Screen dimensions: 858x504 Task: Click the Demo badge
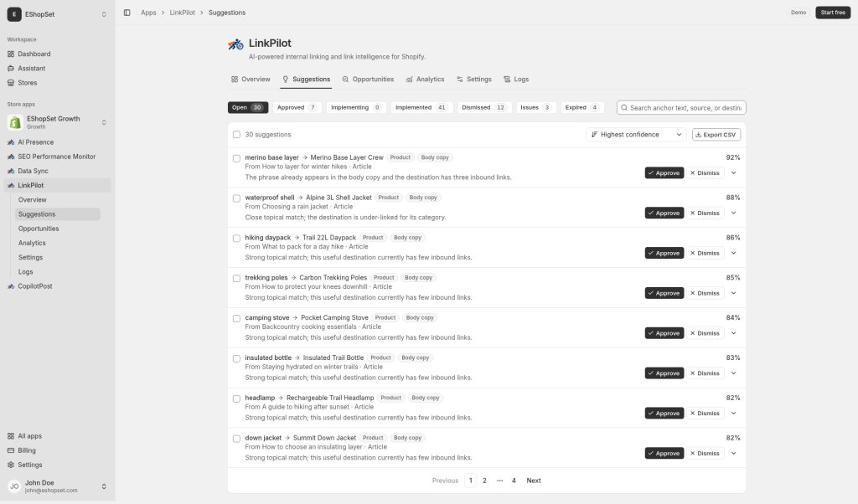(x=799, y=13)
